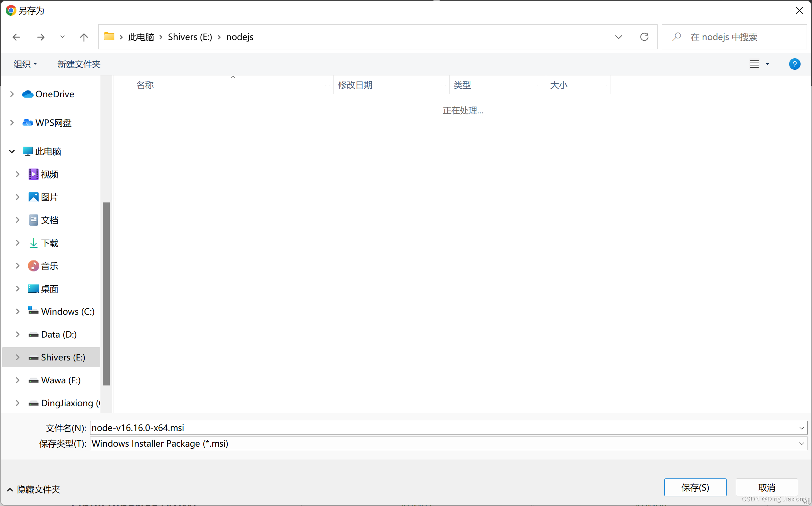Click the magnifier search icon
The image size is (812, 506).
click(676, 37)
